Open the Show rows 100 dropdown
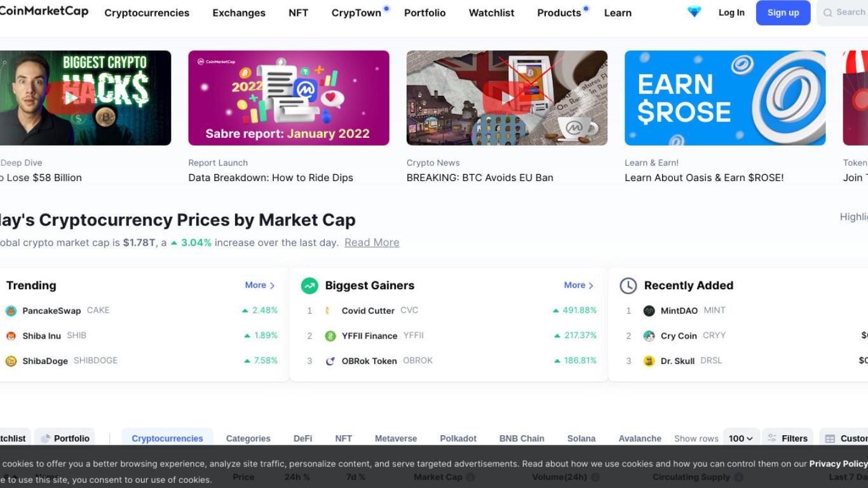The width and height of the screenshot is (868, 488). 741,438
